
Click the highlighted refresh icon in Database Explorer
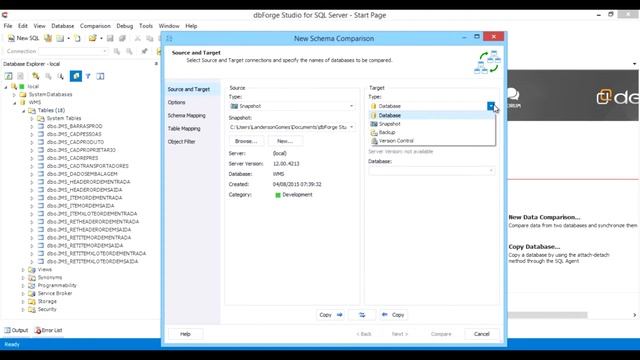coord(76,76)
